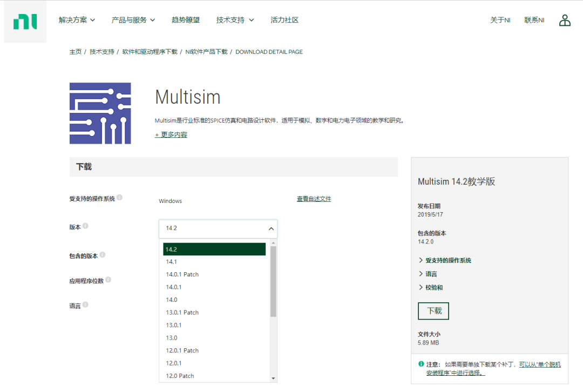Select version 14.0.1 in the list

pyautogui.click(x=214, y=287)
